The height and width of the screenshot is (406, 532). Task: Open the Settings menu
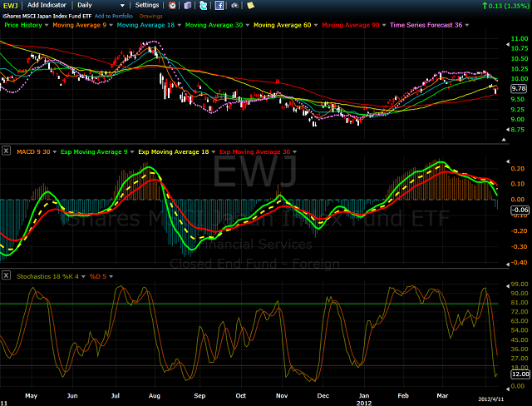(x=147, y=5)
